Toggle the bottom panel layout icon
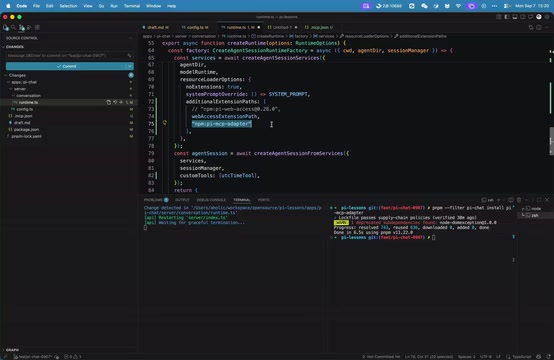This screenshot has height=360, width=554. tap(515, 17)
